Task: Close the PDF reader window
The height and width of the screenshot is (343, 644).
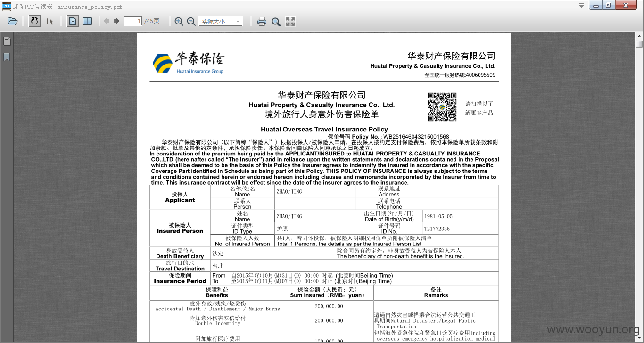Action: coord(627,5)
